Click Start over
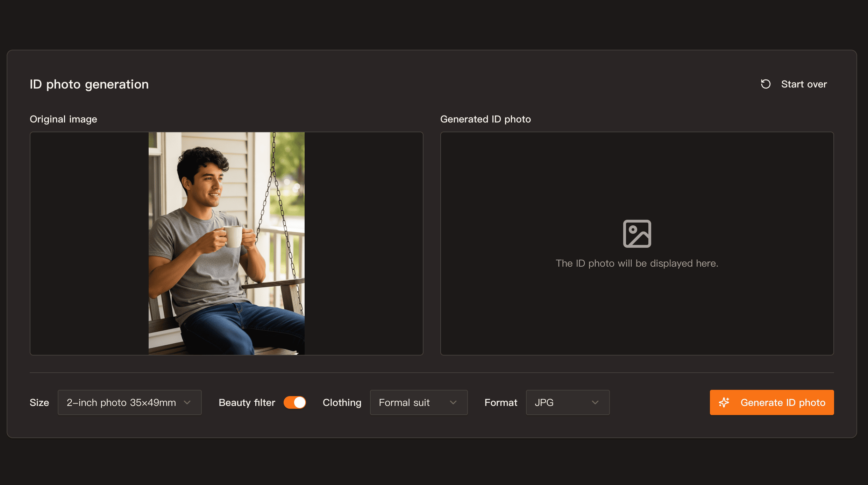The height and width of the screenshot is (485, 868). click(x=804, y=84)
